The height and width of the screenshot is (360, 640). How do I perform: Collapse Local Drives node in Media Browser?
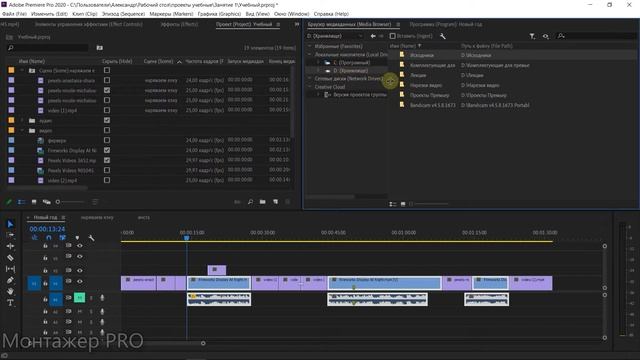coord(310,54)
